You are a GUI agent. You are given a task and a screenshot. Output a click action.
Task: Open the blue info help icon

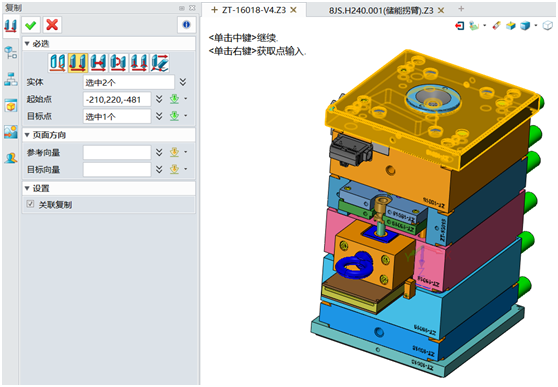(x=186, y=25)
